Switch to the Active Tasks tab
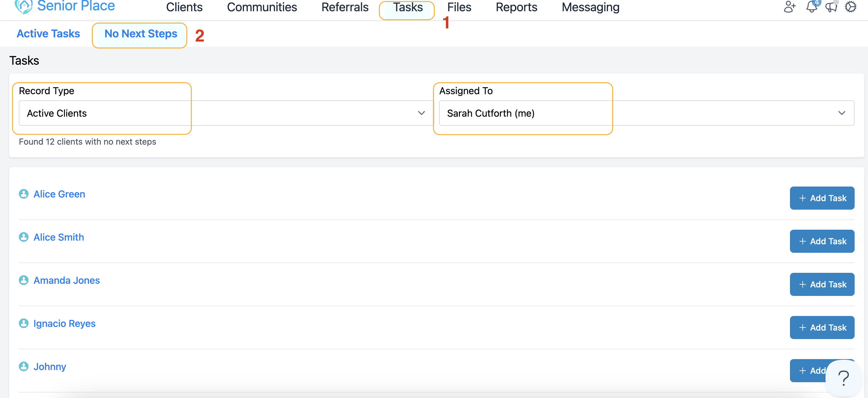Image resolution: width=868 pixels, height=398 pixels. click(x=48, y=34)
